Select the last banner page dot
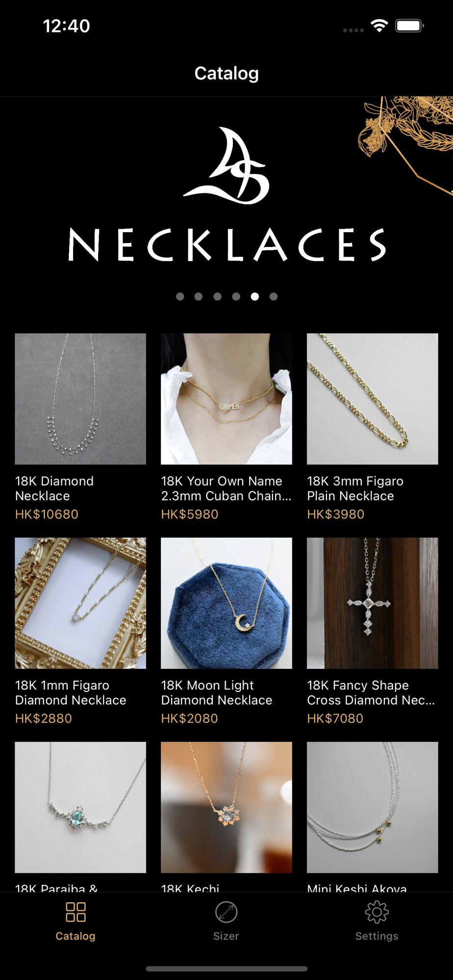Screen dimensions: 453x980 [x=274, y=296]
